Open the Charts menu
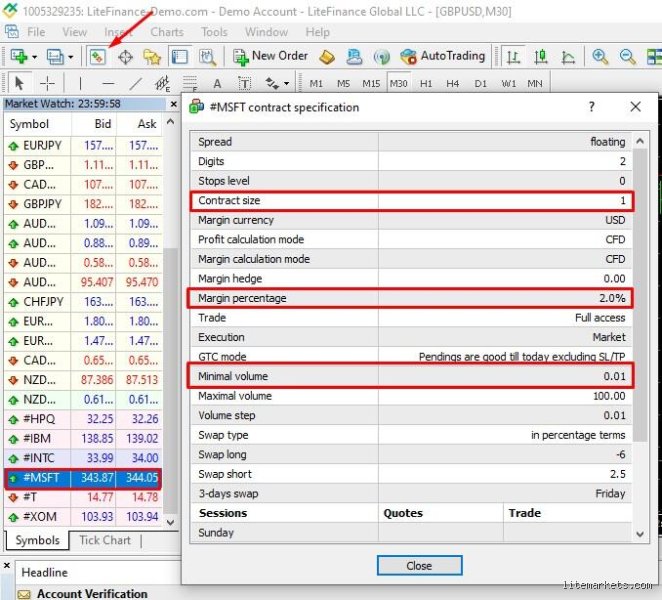Viewport: 662px width, 600px height. click(167, 32)
